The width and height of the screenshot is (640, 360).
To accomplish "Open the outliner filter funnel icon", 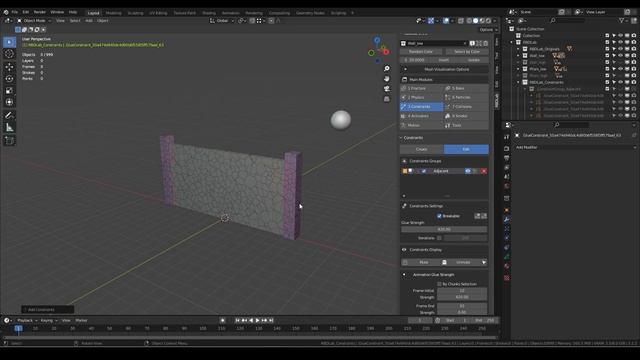I will point(622,20).
